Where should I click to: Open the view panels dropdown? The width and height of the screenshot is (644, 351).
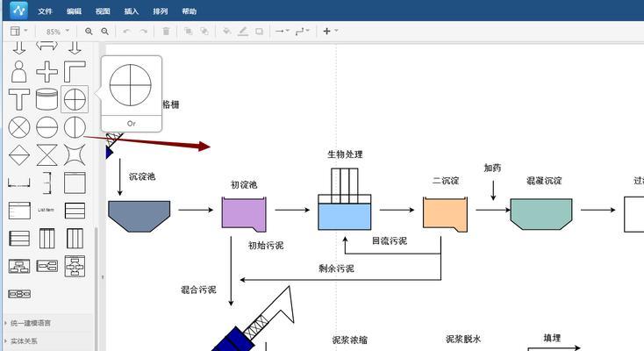point(19,32)
